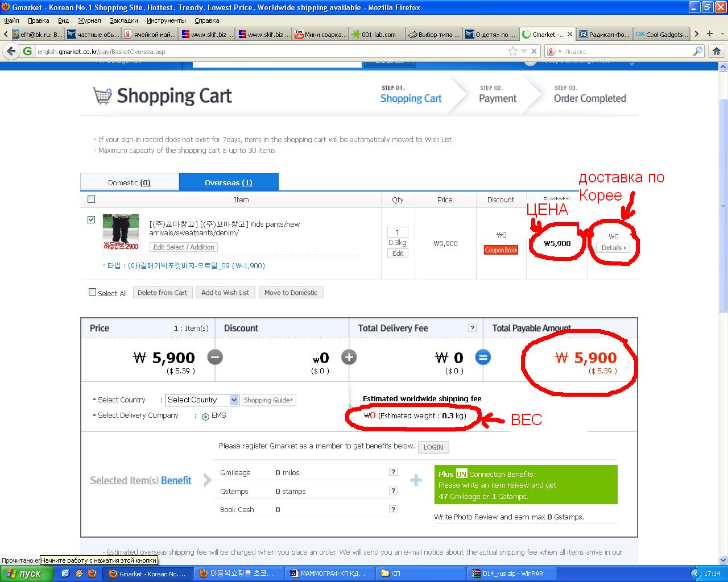Screen dimensions: 728x582
Task: Open the Справка menu
Action: pos(206,20)
